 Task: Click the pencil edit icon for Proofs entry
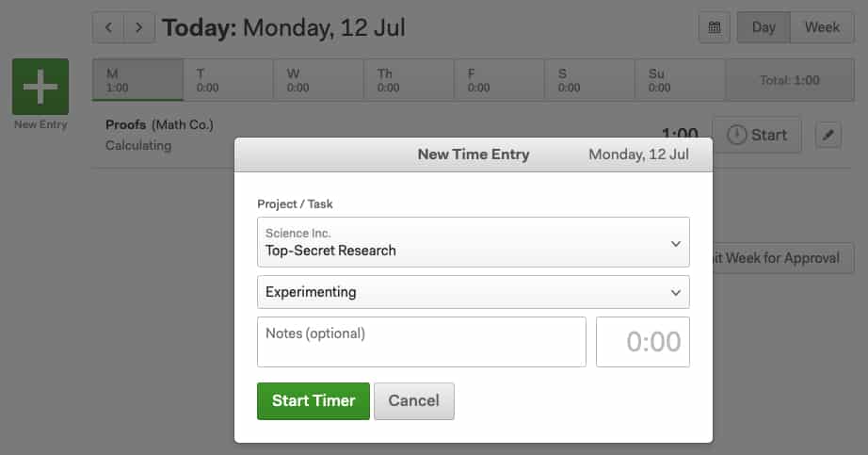pos(828,135)
